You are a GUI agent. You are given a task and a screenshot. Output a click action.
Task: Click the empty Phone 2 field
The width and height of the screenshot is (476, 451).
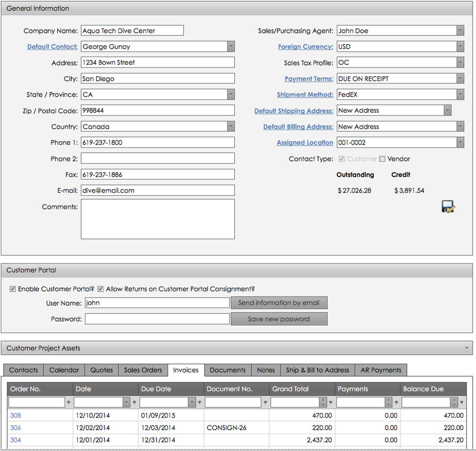pos(158,158)
